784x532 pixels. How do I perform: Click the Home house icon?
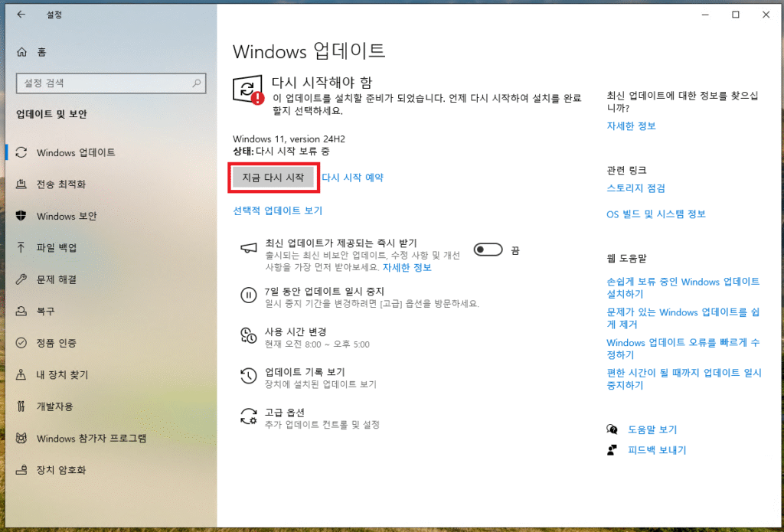point(21,52)
